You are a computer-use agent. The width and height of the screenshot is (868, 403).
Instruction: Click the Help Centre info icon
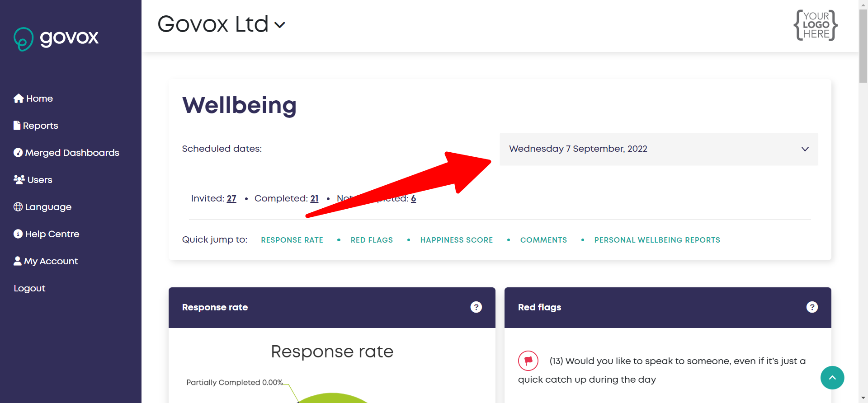point(18,234)
